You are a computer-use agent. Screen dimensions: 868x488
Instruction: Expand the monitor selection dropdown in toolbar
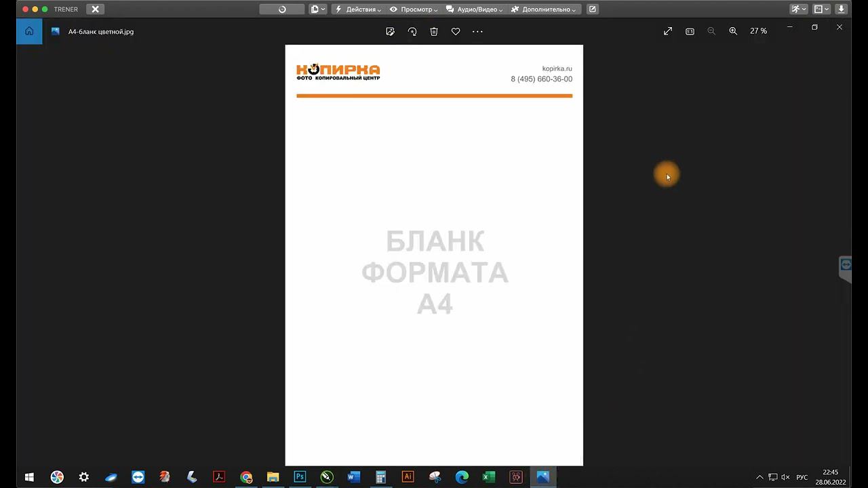coord(317,9)
